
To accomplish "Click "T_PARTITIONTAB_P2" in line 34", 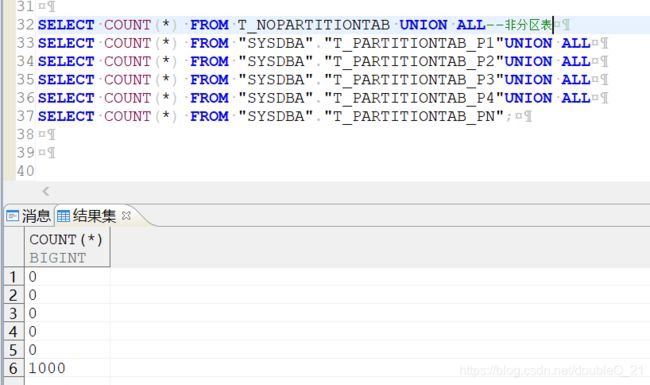I will tap(414, 61).
